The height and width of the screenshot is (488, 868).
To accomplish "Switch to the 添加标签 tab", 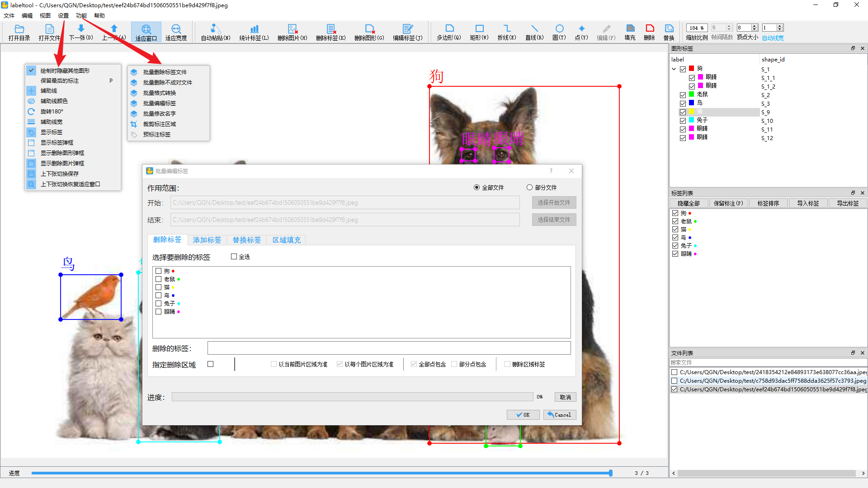I will 207,240.
